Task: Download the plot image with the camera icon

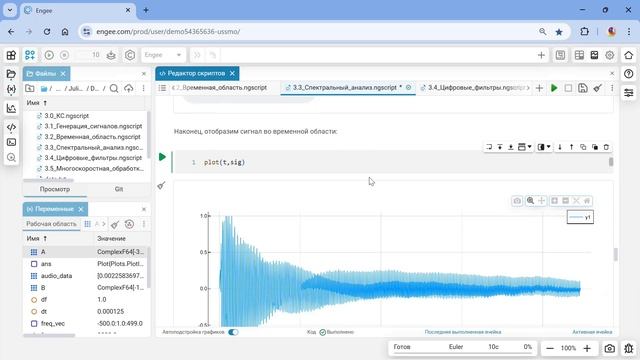Action: pyautogui.click(x=517, y=201)
